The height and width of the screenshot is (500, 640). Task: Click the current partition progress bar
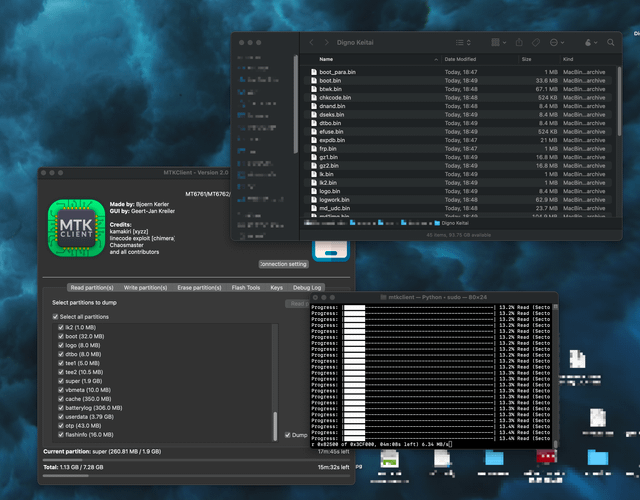coord(196,460)
